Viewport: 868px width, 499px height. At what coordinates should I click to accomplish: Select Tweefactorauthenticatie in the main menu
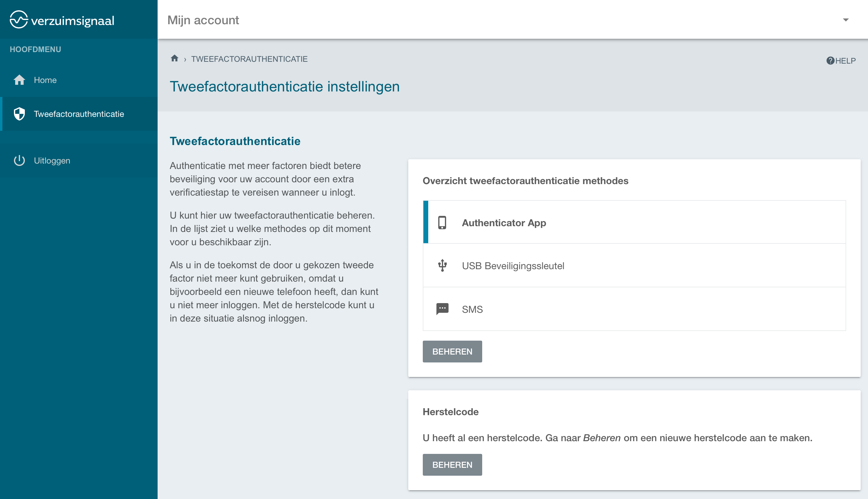79,114
